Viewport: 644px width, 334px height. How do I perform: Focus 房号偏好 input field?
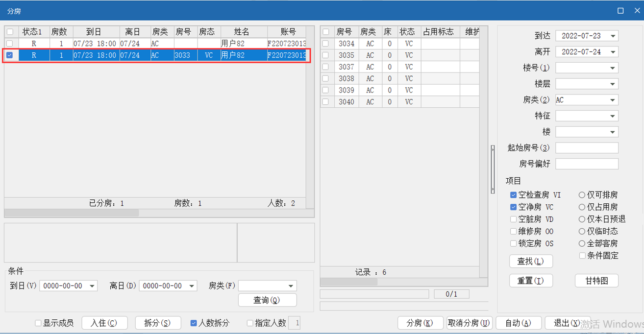click(587, 164)
